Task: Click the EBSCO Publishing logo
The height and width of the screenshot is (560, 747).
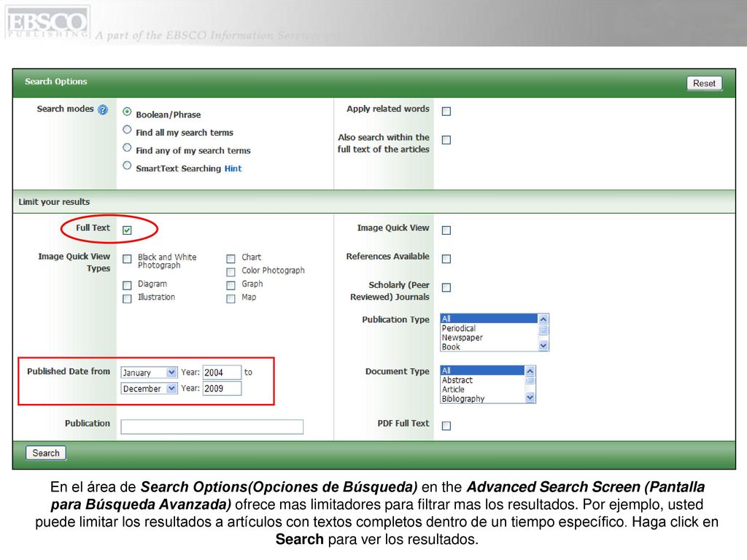Action: 47,22
